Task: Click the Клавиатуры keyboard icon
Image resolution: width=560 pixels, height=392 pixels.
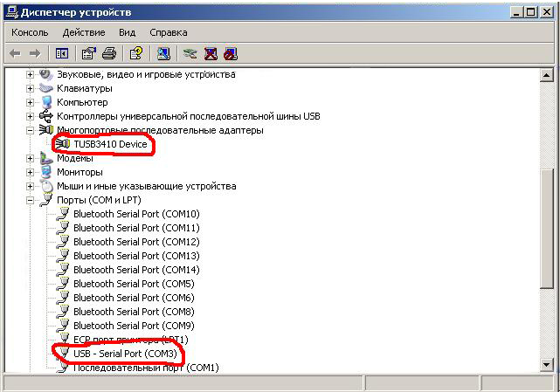Action: tap(46, 88)
